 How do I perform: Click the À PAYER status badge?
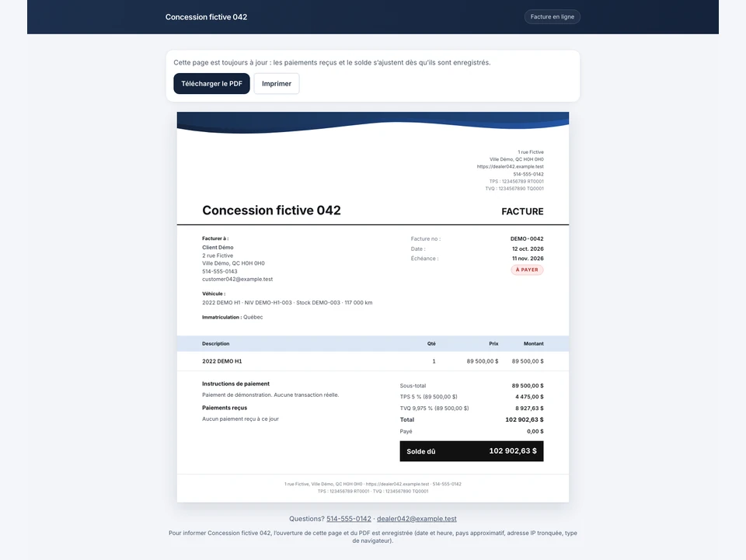pos(527,270)
